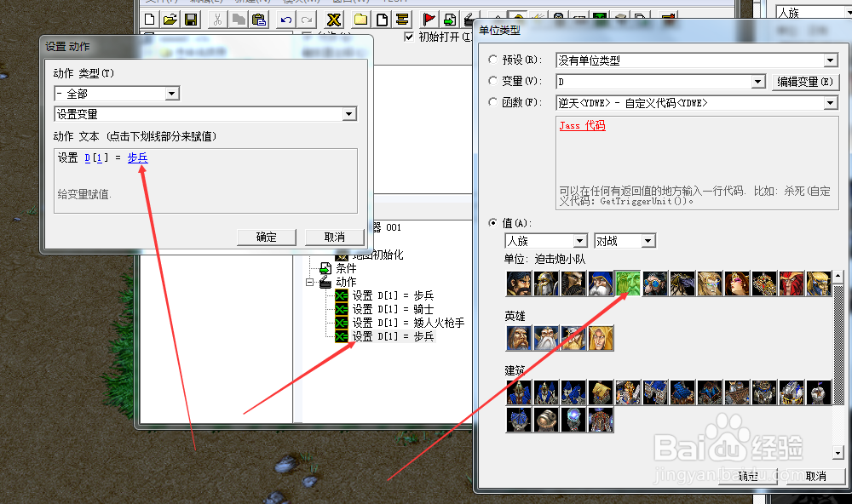Click the unit list scrollbar down arrow
This screenshot has width=852, height=504.
click(x=838, y=452)
